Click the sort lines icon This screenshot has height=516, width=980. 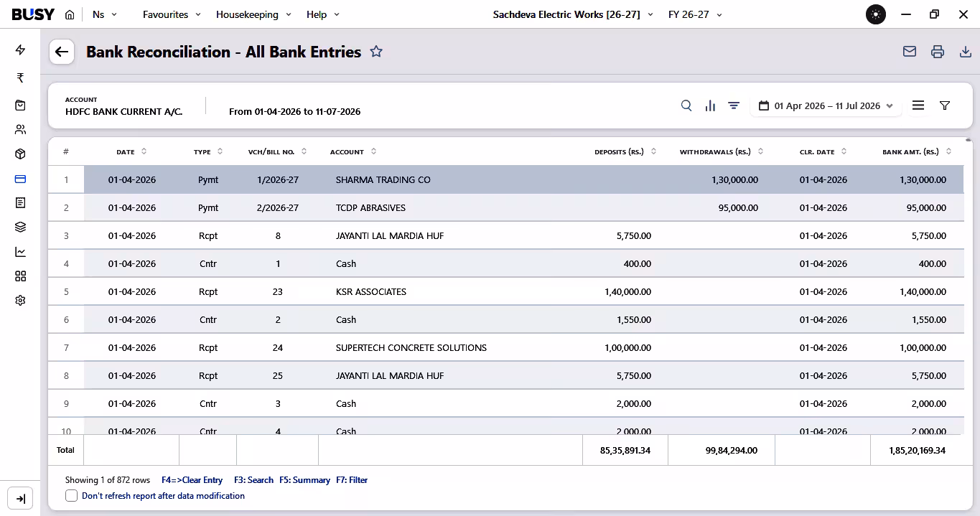(x=734, y=105)
